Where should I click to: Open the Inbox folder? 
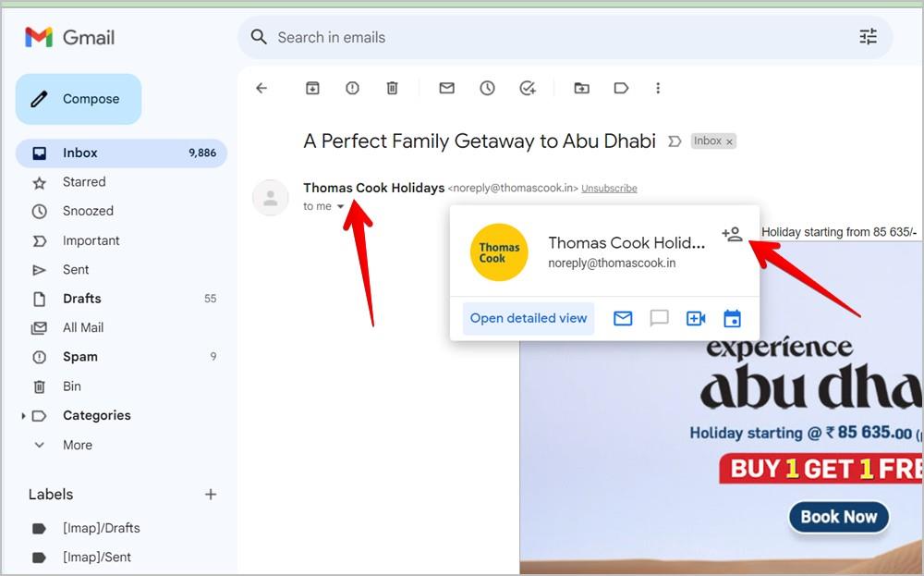pyautogui.click(x=121, y=153)
